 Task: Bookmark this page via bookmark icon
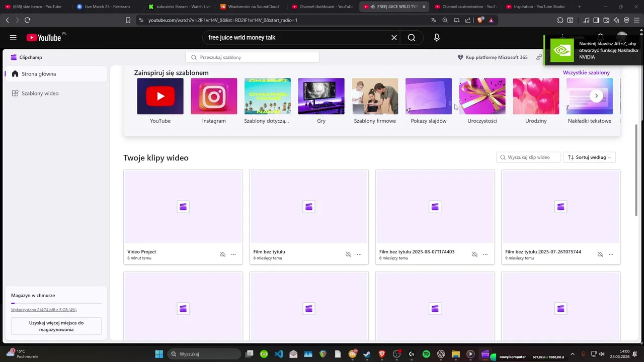click(128, 20)
